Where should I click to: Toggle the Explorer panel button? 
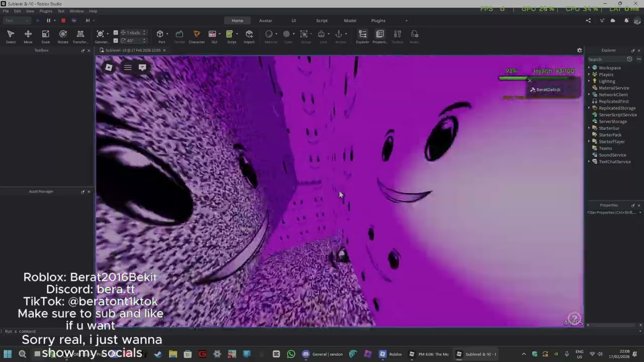pyautogui.click(x=362, y=37)
